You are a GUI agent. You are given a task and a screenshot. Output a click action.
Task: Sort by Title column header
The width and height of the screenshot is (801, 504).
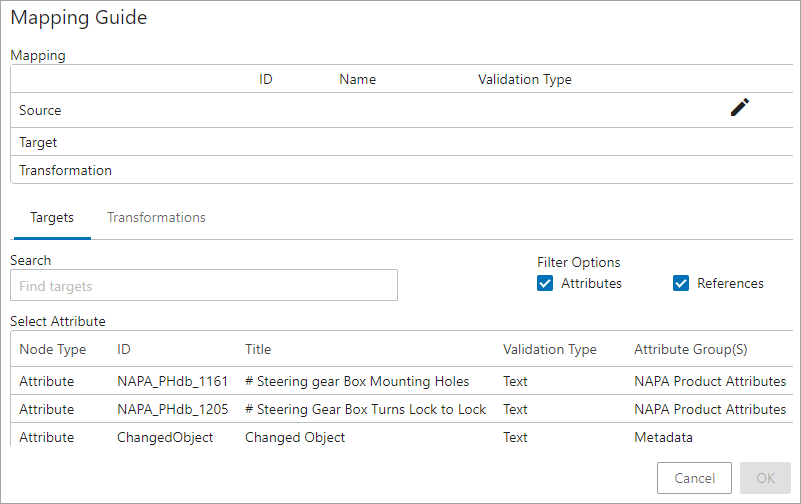pyautogui.click(x=258, y=349)
